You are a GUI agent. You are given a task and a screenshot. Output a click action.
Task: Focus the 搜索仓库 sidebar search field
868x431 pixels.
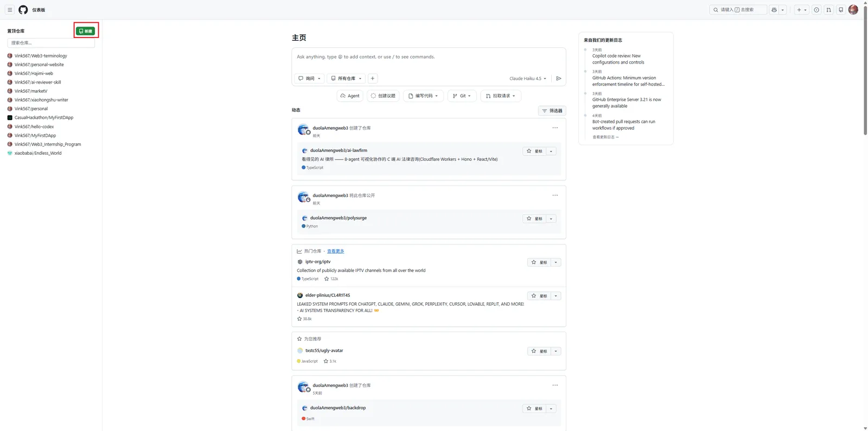[51, 43]
